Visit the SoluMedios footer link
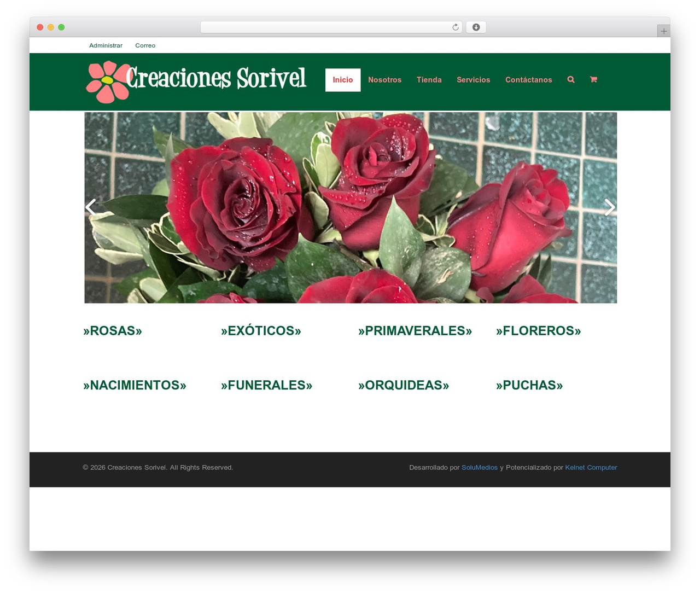 480,468
